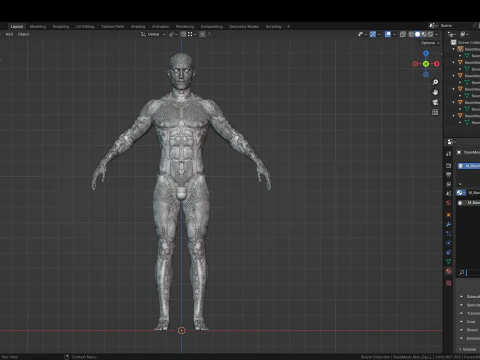Open the viewport Options dropdown

430,43
